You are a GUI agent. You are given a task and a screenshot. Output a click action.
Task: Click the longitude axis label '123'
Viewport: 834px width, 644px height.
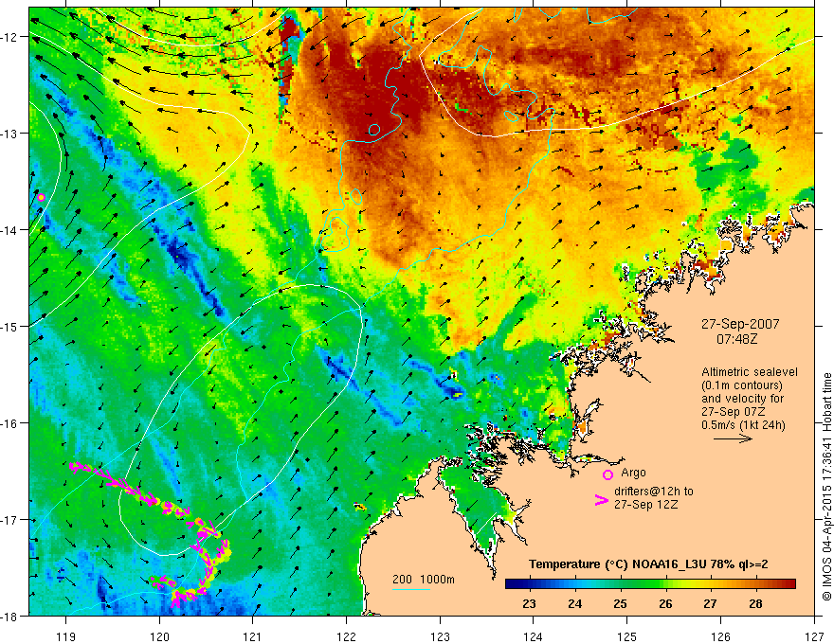pyautogui.click(x=440, y=636)
